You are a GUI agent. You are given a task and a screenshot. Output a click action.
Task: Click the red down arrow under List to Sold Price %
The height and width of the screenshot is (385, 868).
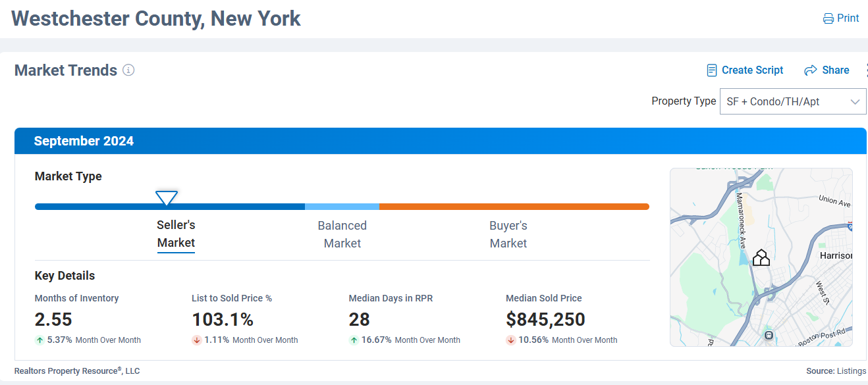click(197, 340)
